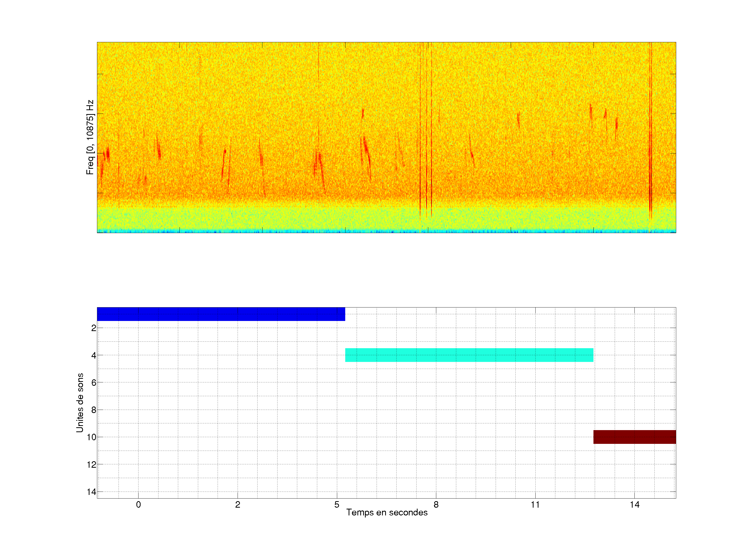Screen dimensions: 747x560
Task: Click the blue bar in row 1
Action: click(221, 314)
